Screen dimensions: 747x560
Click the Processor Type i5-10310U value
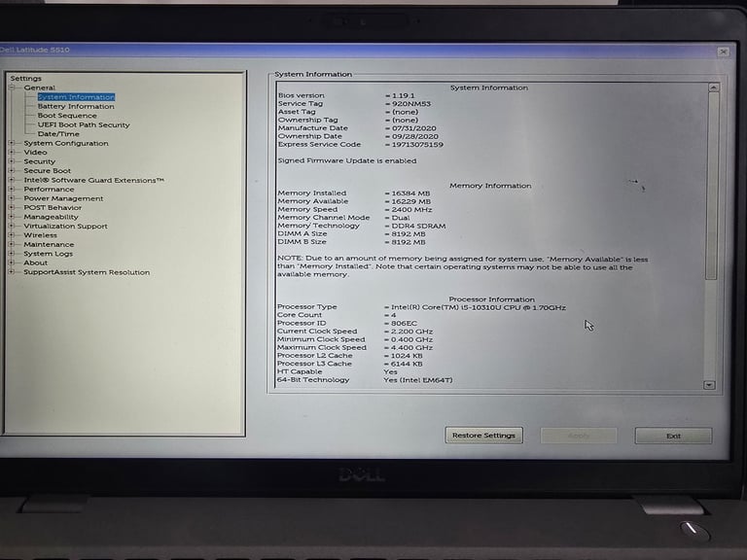(479, 307)
